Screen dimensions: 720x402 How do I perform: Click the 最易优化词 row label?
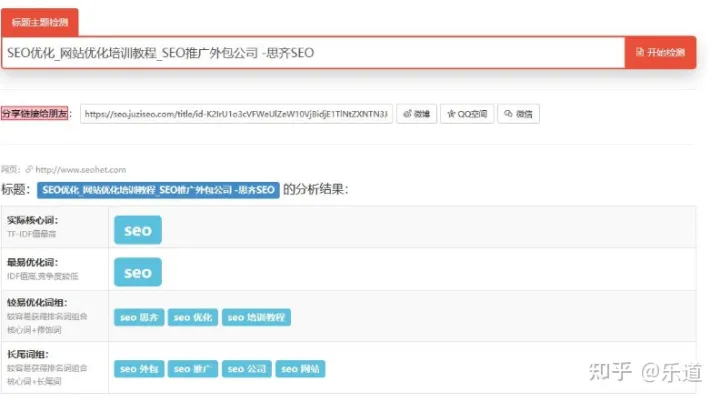click(32, 262)
